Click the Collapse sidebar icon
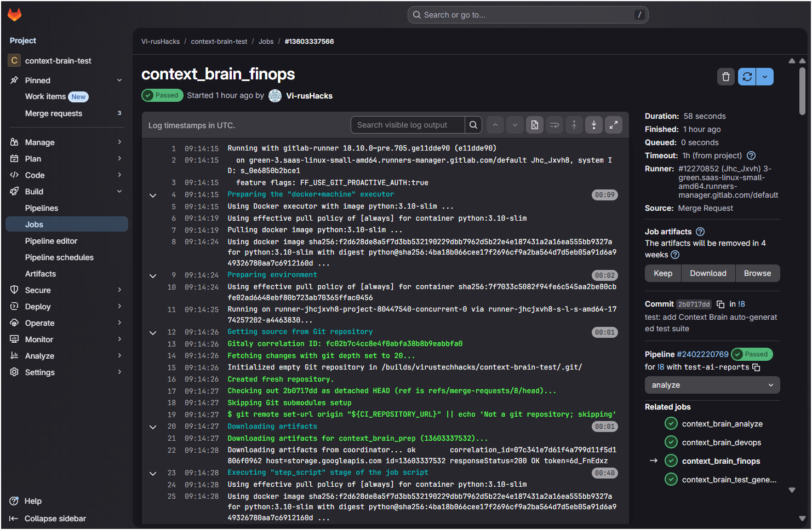Image resolution: width=812 pixels, height=530 pixels. pyautogui.click(x=14, y=519)
